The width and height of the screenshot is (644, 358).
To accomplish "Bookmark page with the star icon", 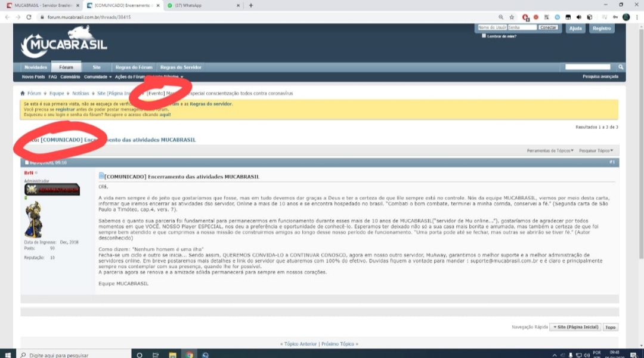I will 512,17.
